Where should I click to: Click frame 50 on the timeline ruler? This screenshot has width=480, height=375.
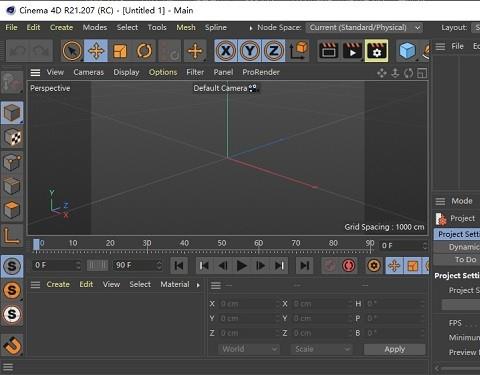222,243
